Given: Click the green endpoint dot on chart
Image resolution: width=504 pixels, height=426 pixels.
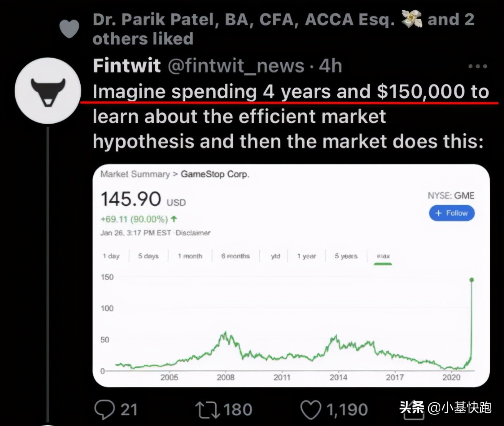Looking at the screenshot, I should (x=472, y=280).
